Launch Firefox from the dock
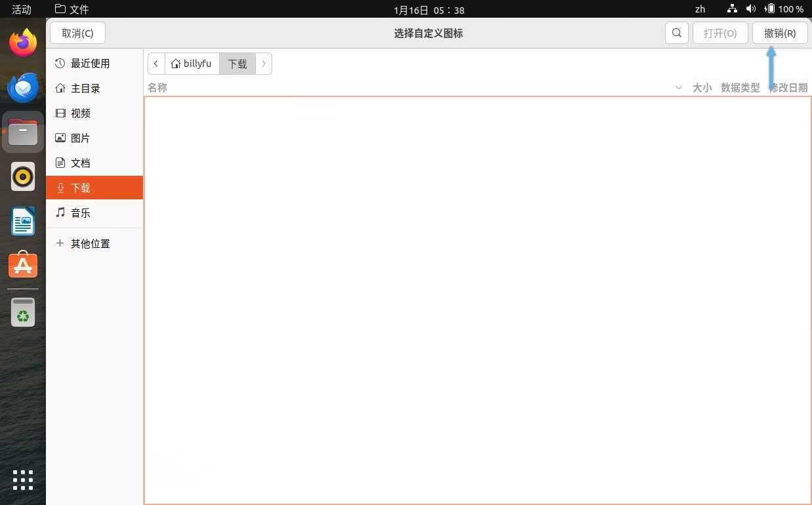 22,41
